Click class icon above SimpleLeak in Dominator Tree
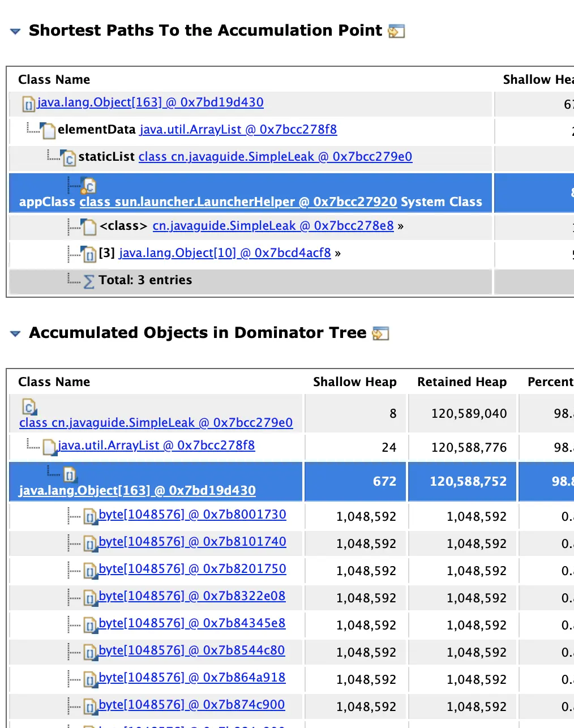 click(29, 406)
